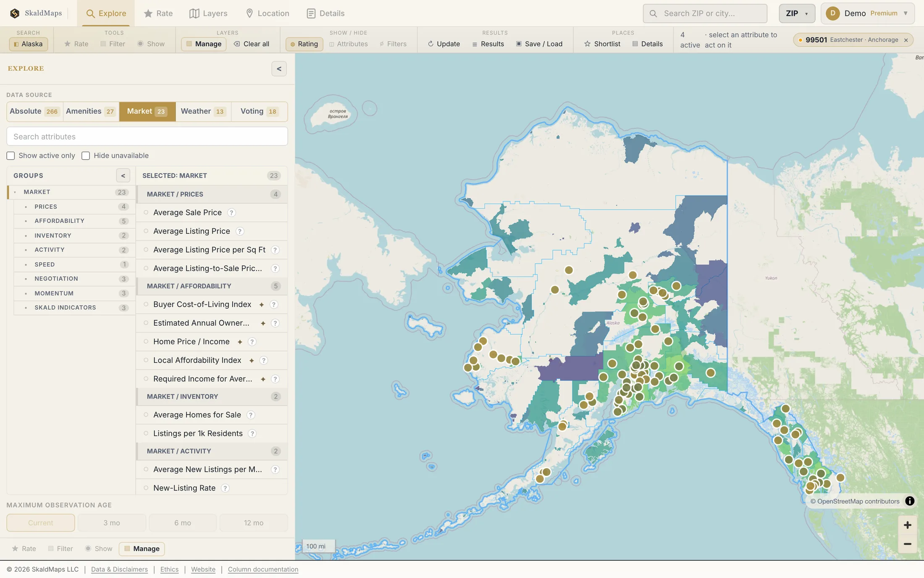Select Average Homes for Sale attribute
Viewport: 924px width, 578px height.
pos(212,415)
